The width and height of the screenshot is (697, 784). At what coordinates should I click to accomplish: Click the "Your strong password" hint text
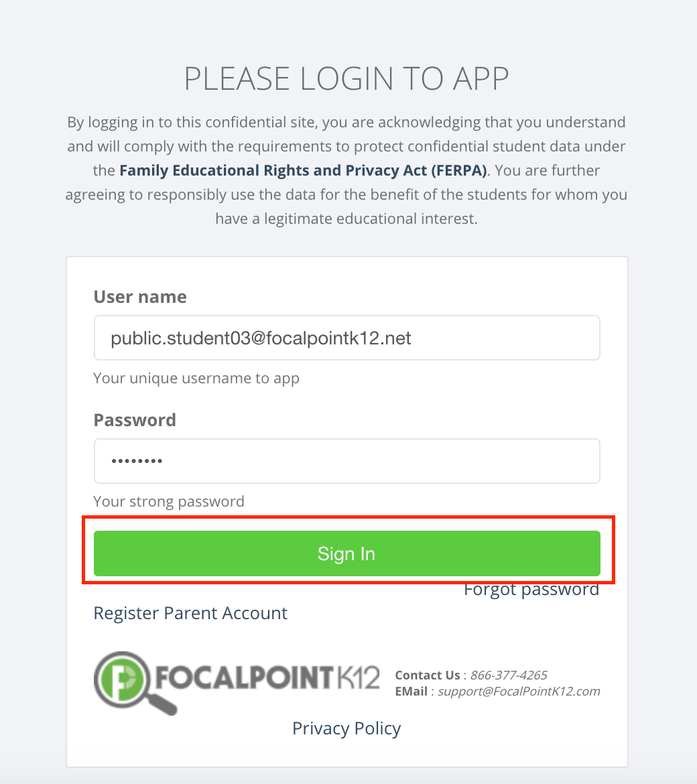point(168,501)
